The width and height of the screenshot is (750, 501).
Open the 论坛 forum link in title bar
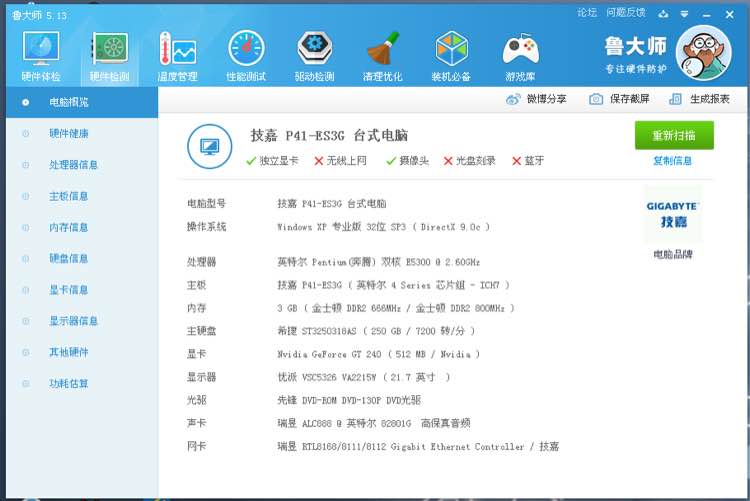tap(587, 13)
